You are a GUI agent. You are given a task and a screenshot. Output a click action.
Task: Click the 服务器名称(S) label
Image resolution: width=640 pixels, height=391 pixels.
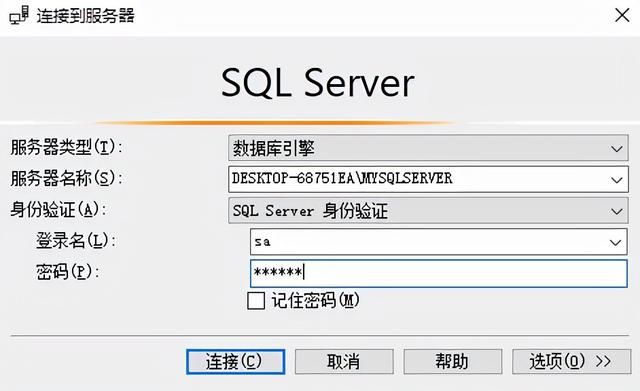[x=66, y=178]
